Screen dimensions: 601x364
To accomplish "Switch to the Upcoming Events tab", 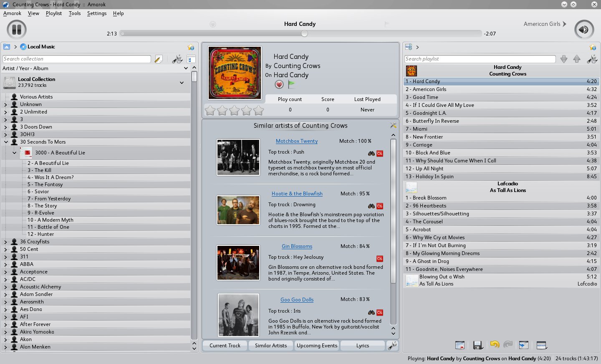I will 317,345.
